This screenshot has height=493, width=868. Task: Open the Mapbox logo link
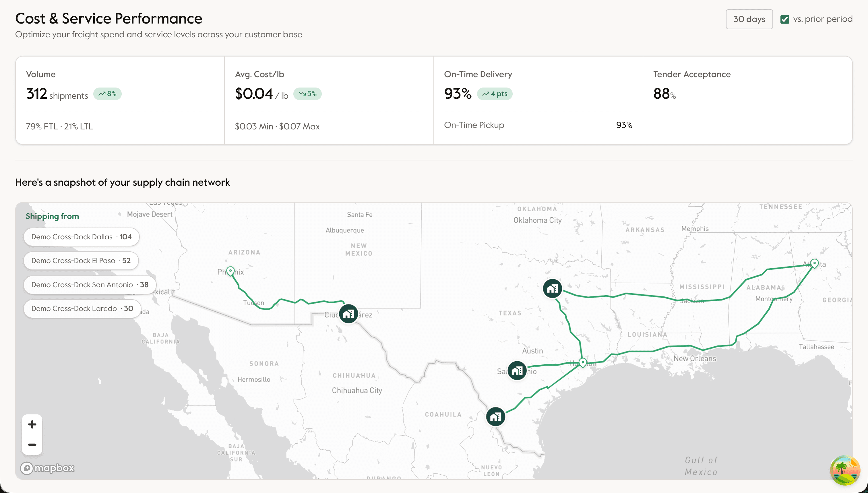[x=47, y=468]
